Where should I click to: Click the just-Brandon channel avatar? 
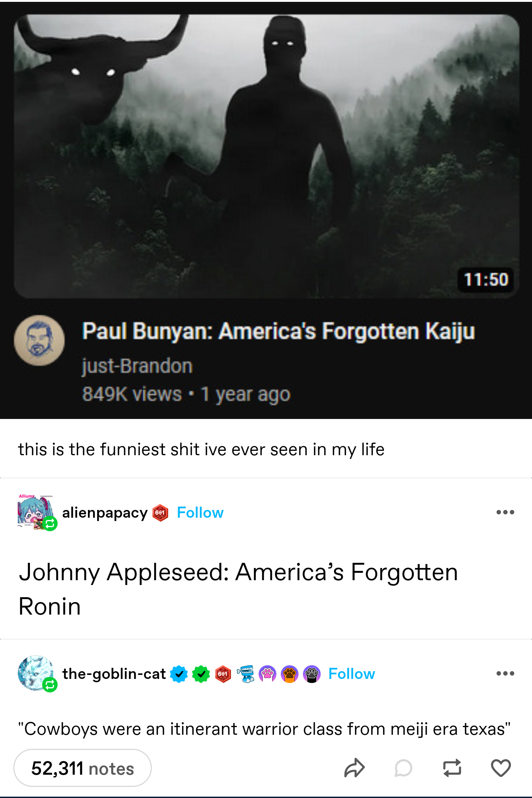(39, 340)
